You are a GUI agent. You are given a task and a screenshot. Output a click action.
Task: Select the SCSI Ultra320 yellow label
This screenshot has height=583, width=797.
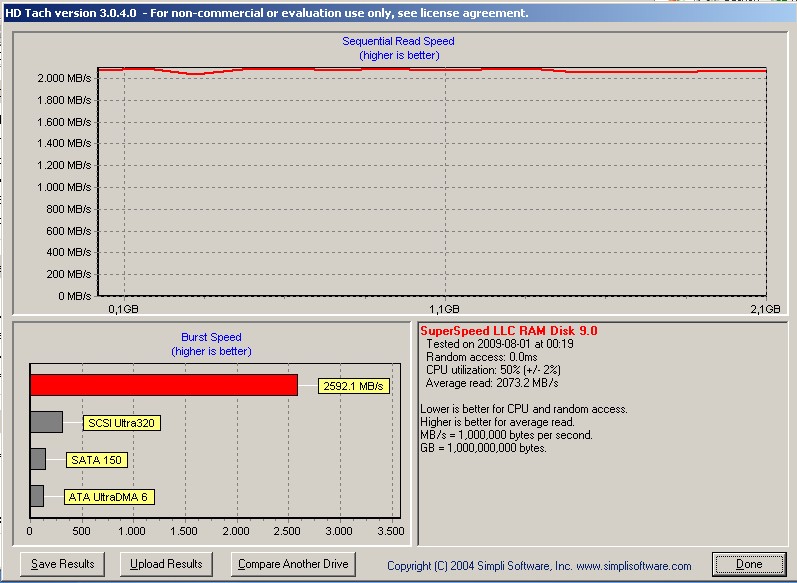click(x=122, y=423)
